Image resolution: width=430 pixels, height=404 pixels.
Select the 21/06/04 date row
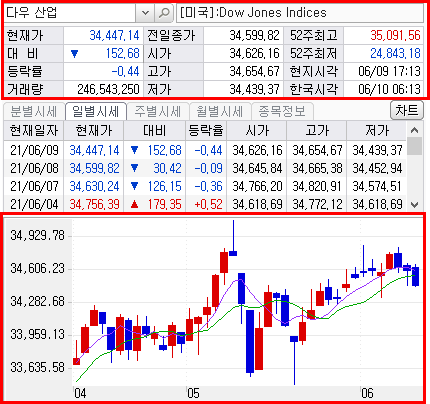pyautogui.click(x=205, y=204)
